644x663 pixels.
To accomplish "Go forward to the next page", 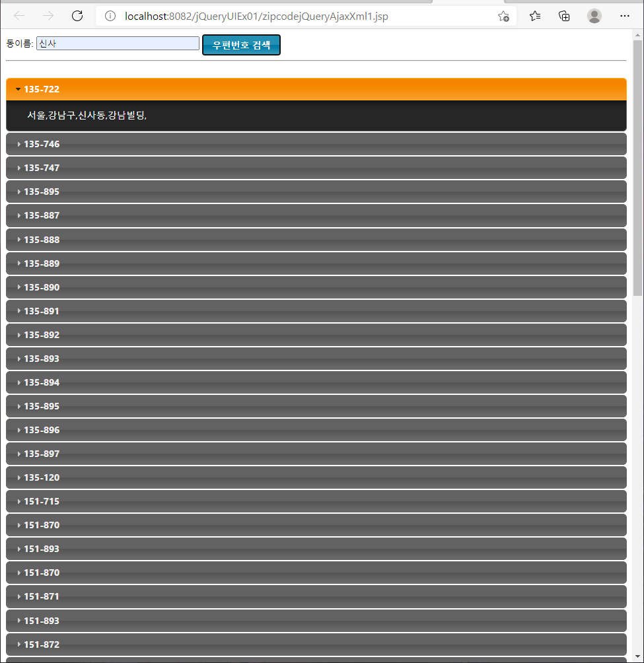I will [x=48, y=16].
